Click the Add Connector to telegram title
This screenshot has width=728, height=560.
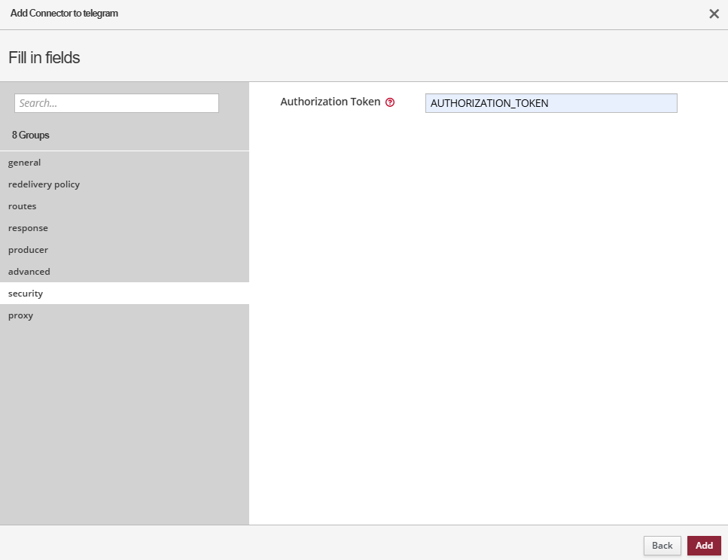pos(64,14)
